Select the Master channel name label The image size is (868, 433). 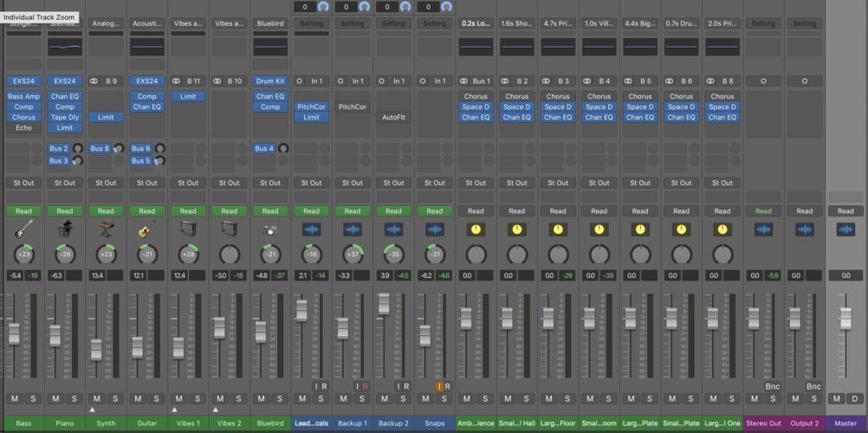point(845,423)
